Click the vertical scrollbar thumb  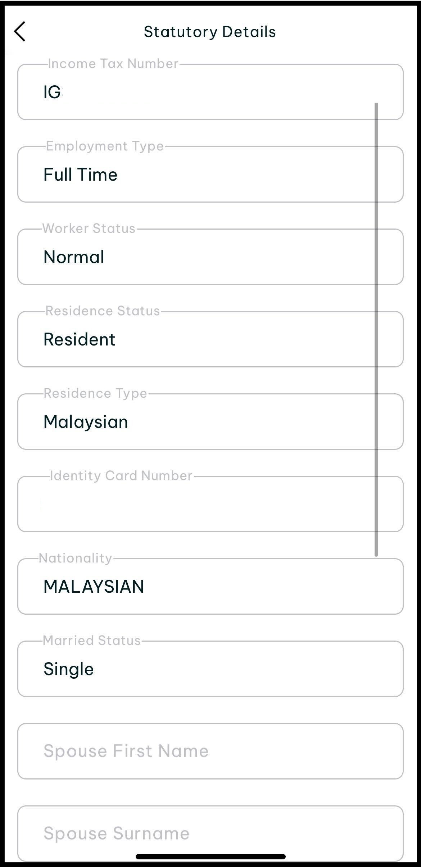[x=376, y=329]
